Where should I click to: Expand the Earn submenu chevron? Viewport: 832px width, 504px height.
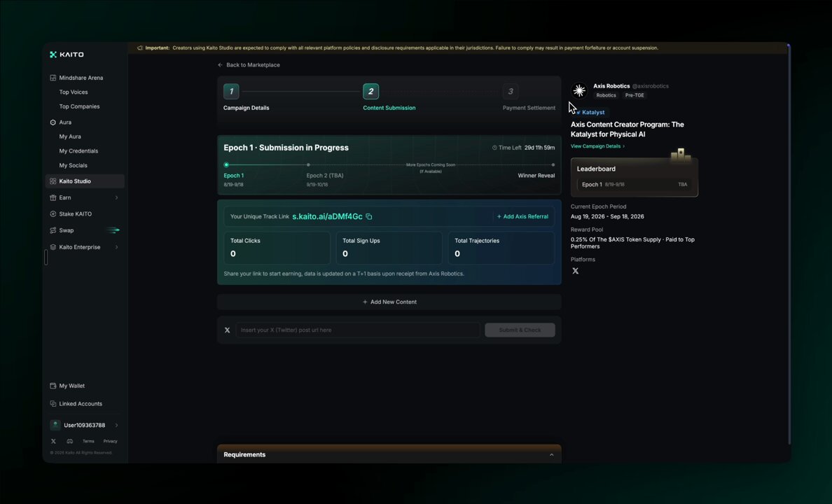click(116, 197)
